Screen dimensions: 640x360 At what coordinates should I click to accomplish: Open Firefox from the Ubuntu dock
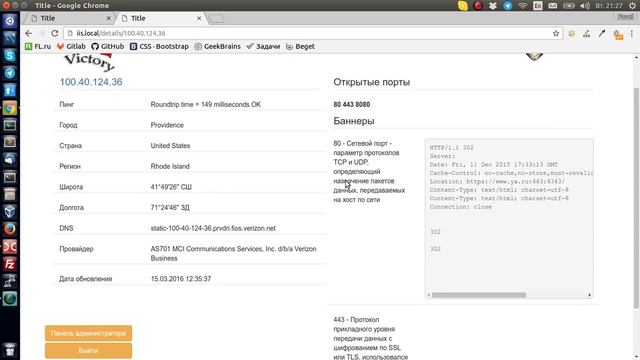[10, 229]
